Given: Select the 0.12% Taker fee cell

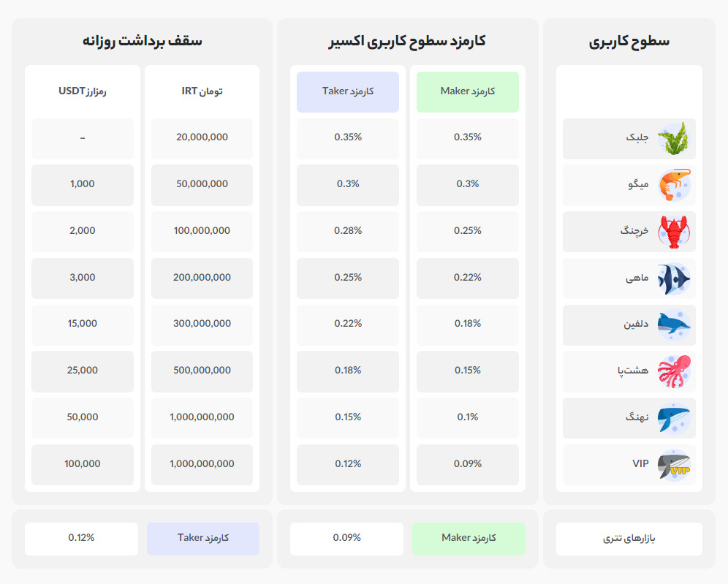Looking at the screenshot, I should pos(347,463).
